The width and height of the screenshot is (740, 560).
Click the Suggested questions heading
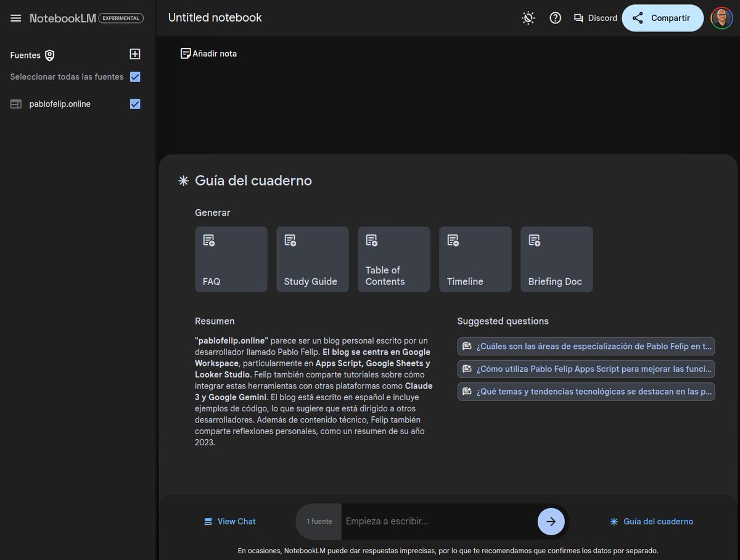[503, 321]
